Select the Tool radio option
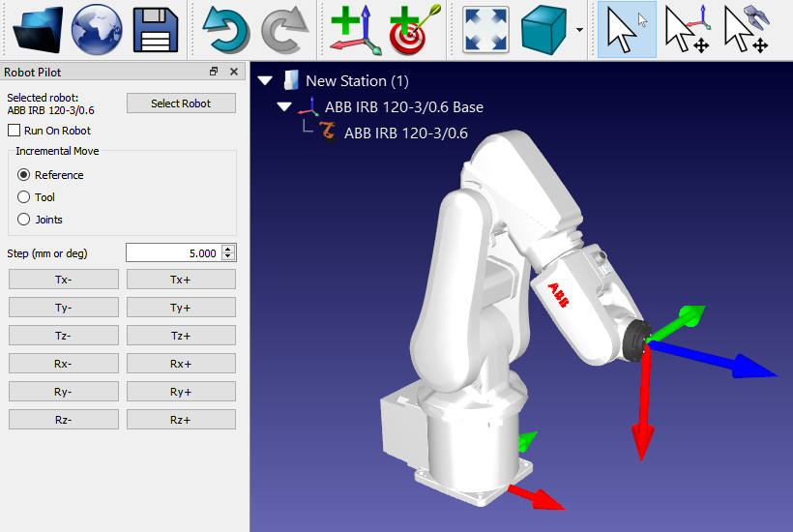 pyautogui.click(x=24, y=197)
